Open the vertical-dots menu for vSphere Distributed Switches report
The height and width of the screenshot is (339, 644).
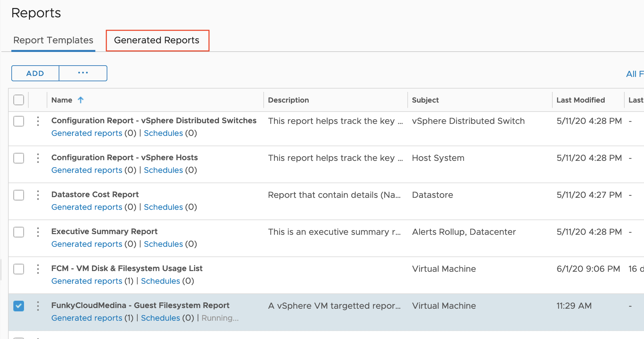point(38,121)
